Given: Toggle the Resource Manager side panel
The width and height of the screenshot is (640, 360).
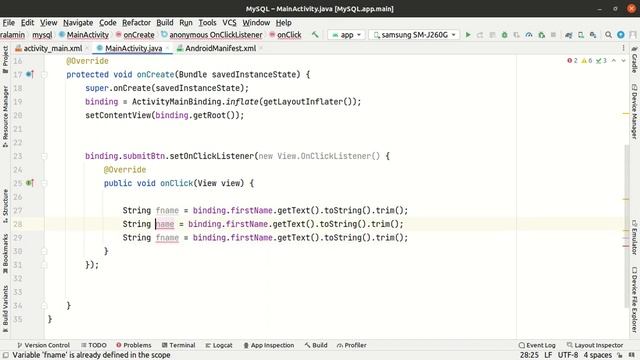Looking at the screenshot, I should (5, 117).
